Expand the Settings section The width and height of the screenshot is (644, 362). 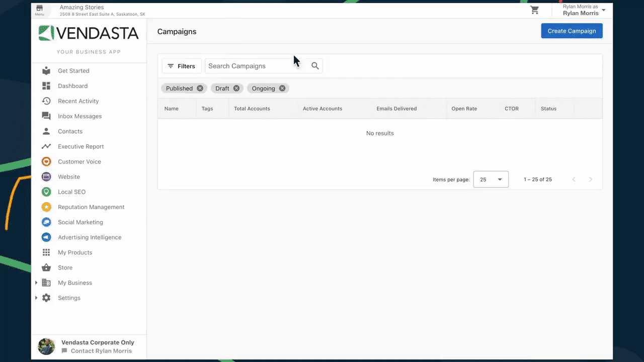point(36,298)
